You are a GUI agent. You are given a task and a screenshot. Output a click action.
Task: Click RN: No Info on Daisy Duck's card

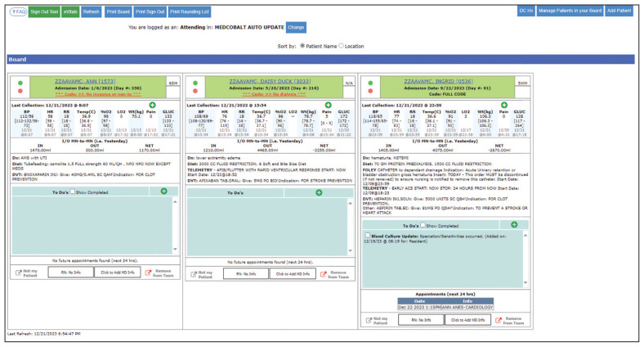click(x=246, y=274)
